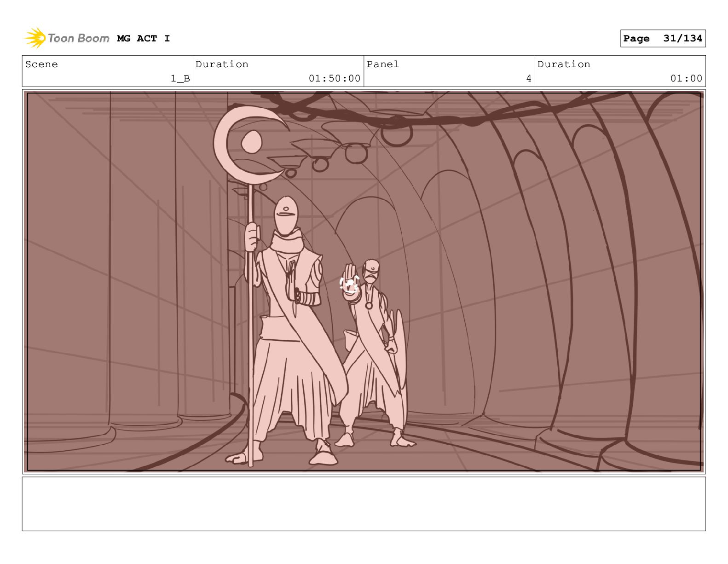Click the Page 31/134 indicator box
The height and width of the screenshot is (564, 728).
coord(662,39)
